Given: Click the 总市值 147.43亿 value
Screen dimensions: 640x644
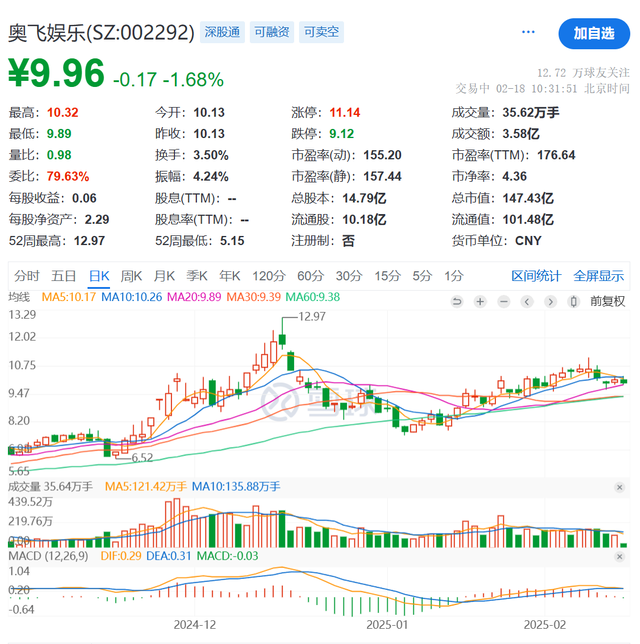Looking at the screenshot, I should (528, 198).
